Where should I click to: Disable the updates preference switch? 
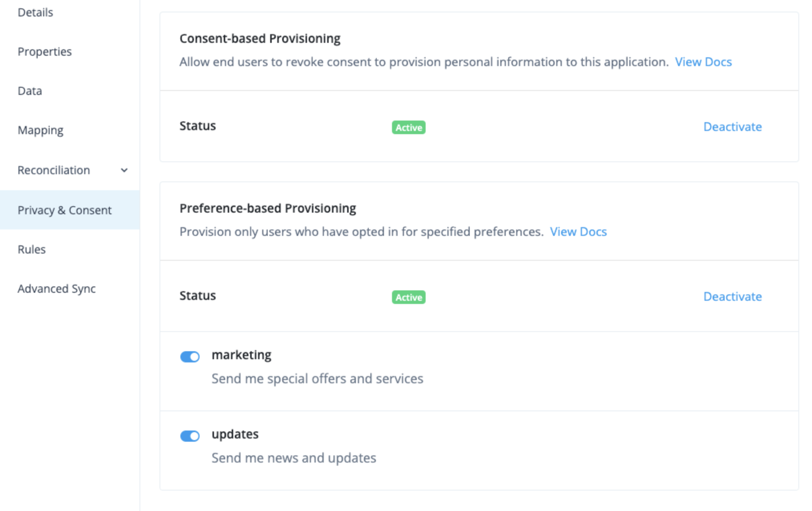[x=190, y=436]
